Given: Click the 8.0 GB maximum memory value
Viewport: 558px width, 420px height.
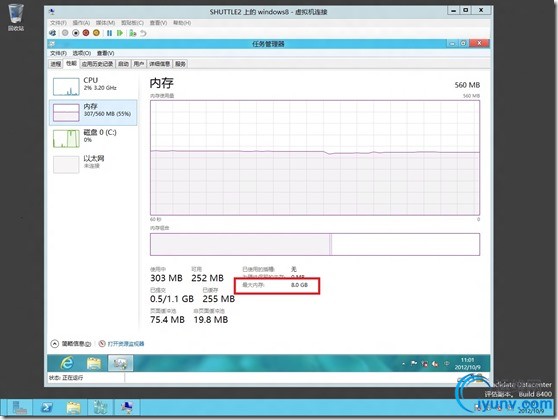Looking at the screenshot, I should (299, 285).
